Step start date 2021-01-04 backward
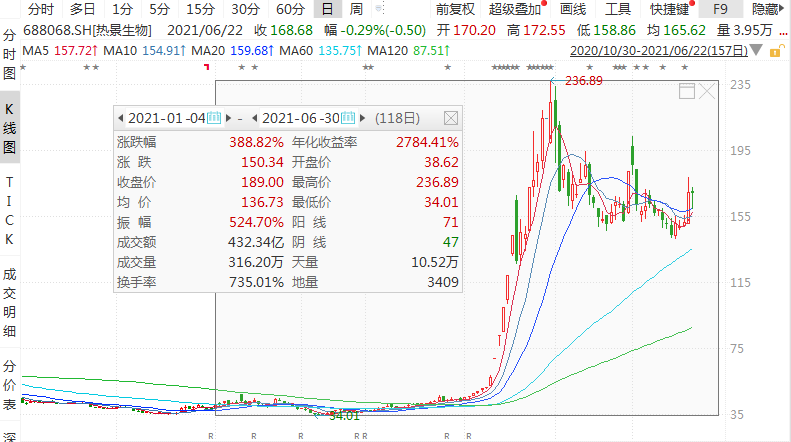 click(x=120, y=118)
